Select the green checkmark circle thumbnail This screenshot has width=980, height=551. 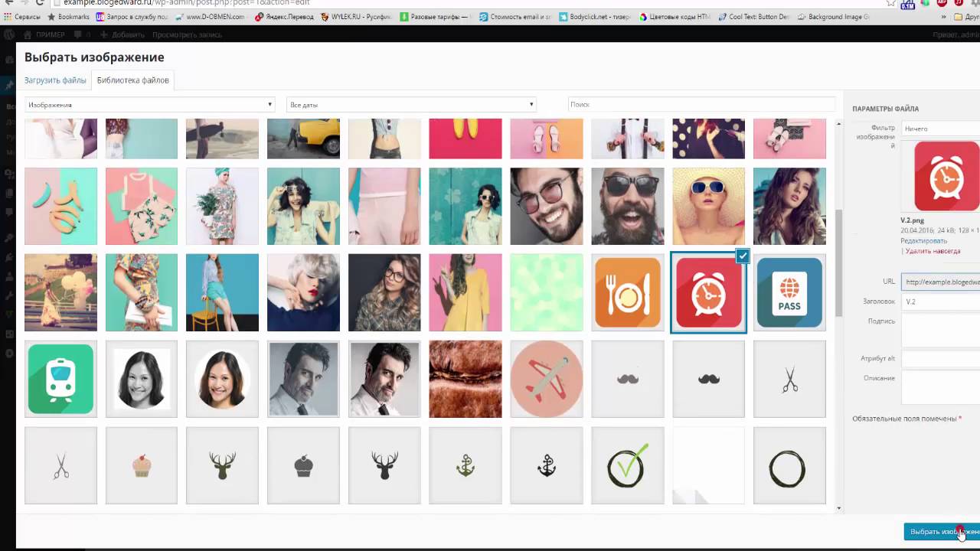[x=628, y=465]
